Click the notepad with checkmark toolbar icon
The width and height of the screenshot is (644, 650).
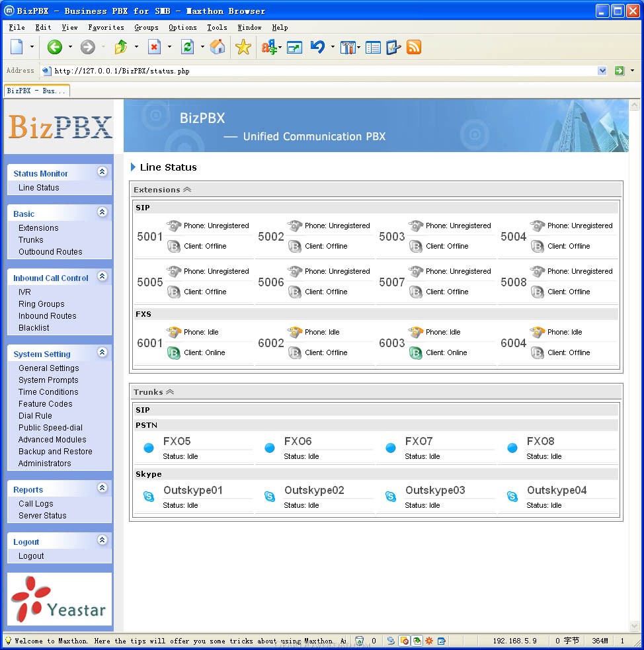393,47
